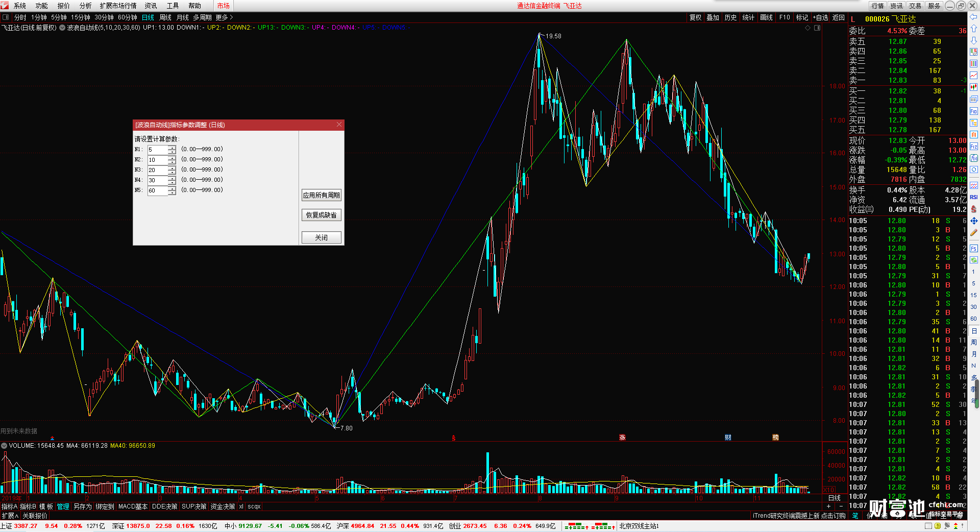
Task: Click 恢复成缺省 button
Action: pyautogui.click(x=322, y=215)
